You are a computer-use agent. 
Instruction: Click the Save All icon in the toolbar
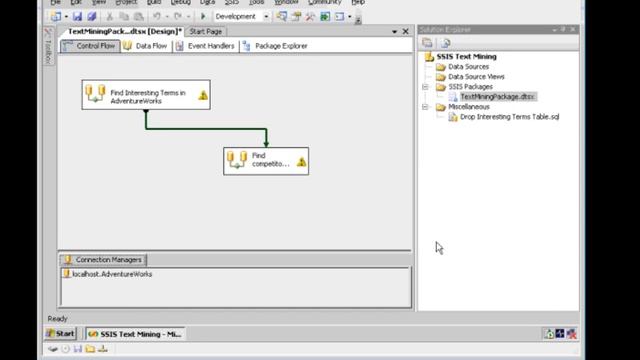[x=92, y=16]
